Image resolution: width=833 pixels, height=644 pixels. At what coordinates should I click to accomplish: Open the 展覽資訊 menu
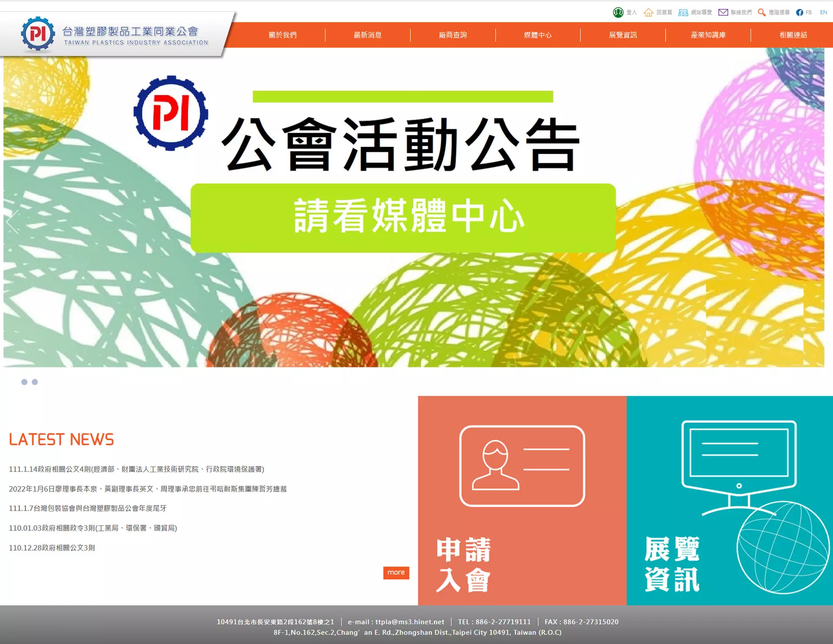click(x=623, y=35)
